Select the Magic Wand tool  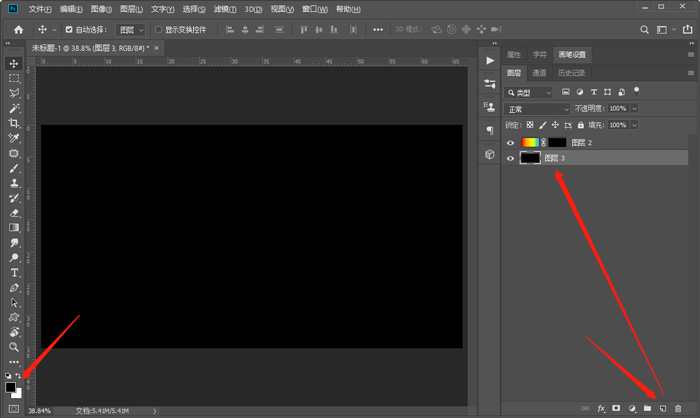pos(14,108)
